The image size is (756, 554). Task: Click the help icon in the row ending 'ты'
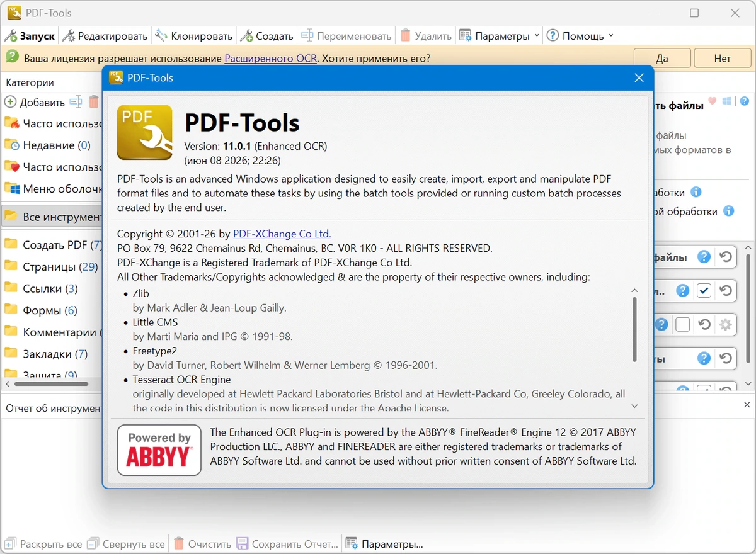pyautogui.click(x=704, y=359)
